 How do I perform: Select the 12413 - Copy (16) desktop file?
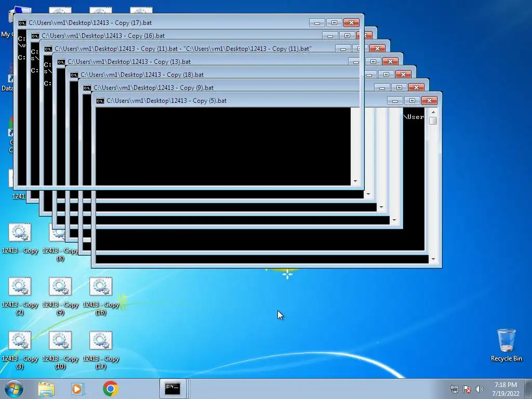[x=101, y=296]
